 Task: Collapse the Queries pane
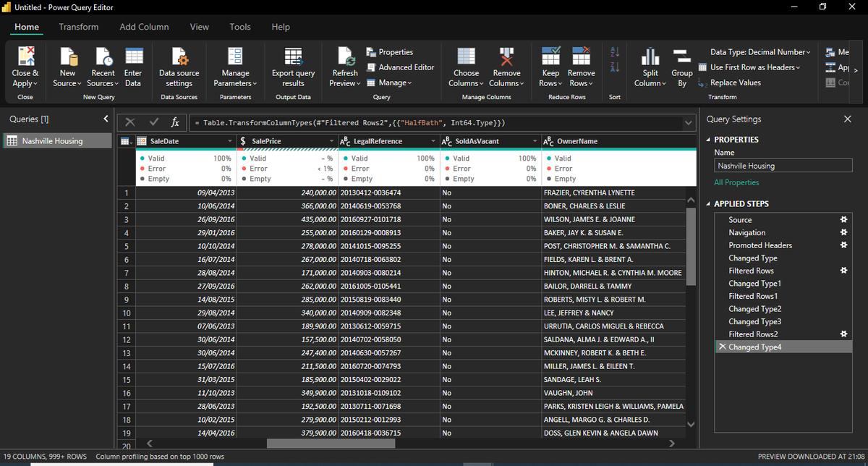[x=106, y=119]
